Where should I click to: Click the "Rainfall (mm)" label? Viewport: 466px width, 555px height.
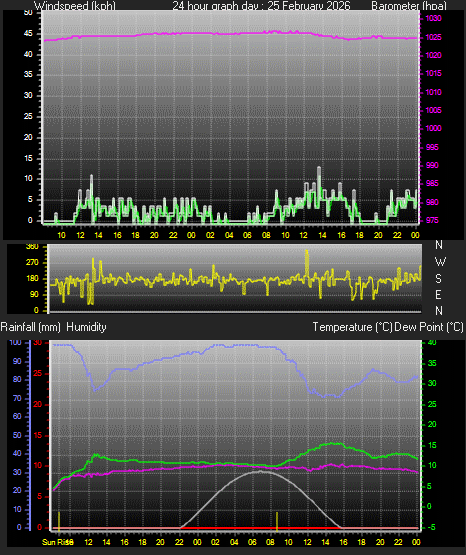click(30, 327)
